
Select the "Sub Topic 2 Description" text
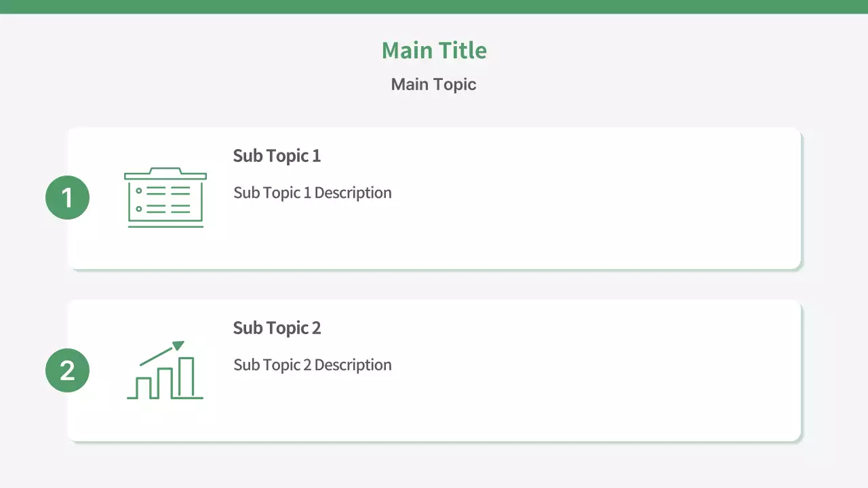[313, 365]
